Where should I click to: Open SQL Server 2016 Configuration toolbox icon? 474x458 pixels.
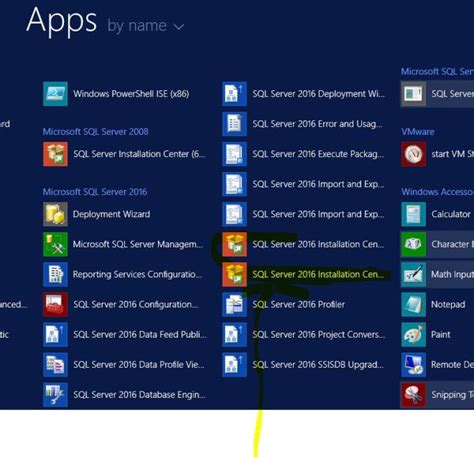pyautogui.click(x=55, y=305)
